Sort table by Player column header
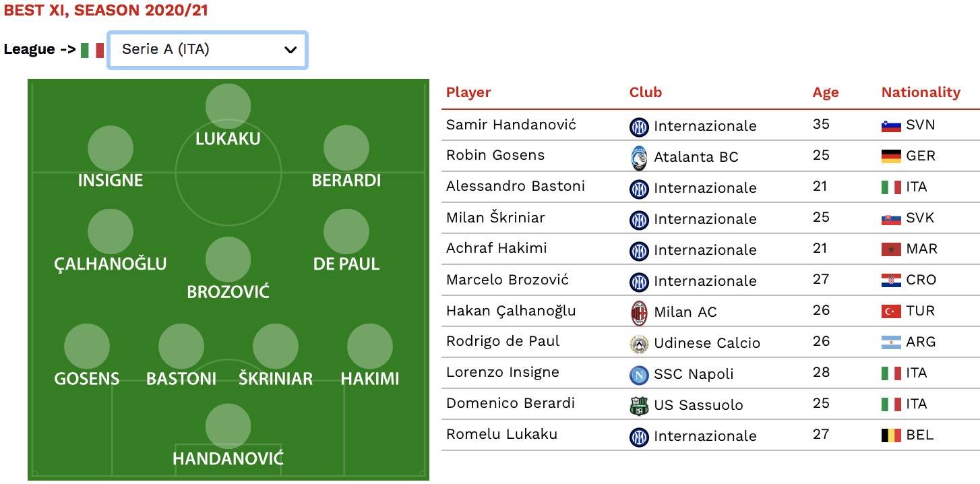 click(468, 92)
